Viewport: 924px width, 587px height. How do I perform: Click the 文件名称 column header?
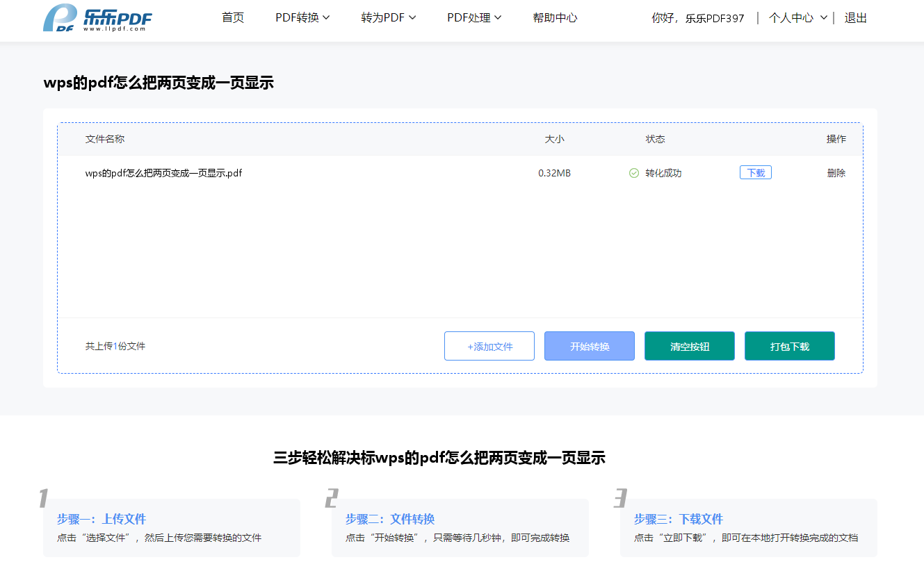105,139
